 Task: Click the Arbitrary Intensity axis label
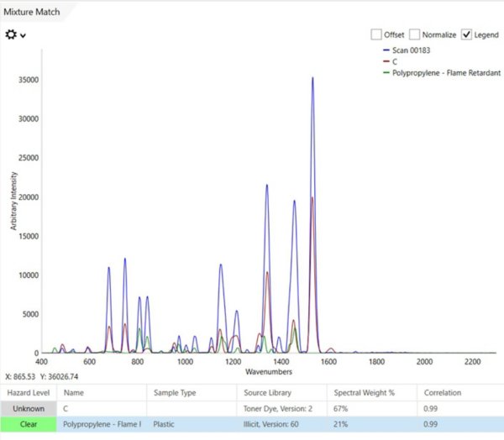(13, 201)
